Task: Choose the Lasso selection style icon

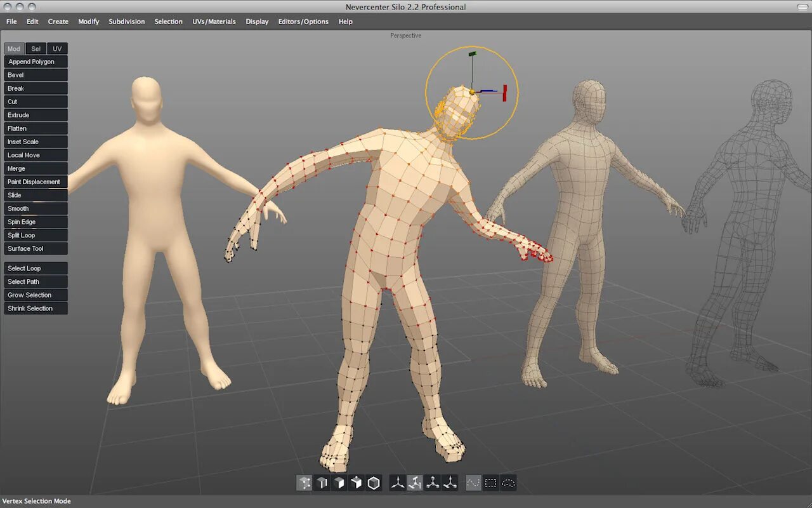Action: [508, 483]
